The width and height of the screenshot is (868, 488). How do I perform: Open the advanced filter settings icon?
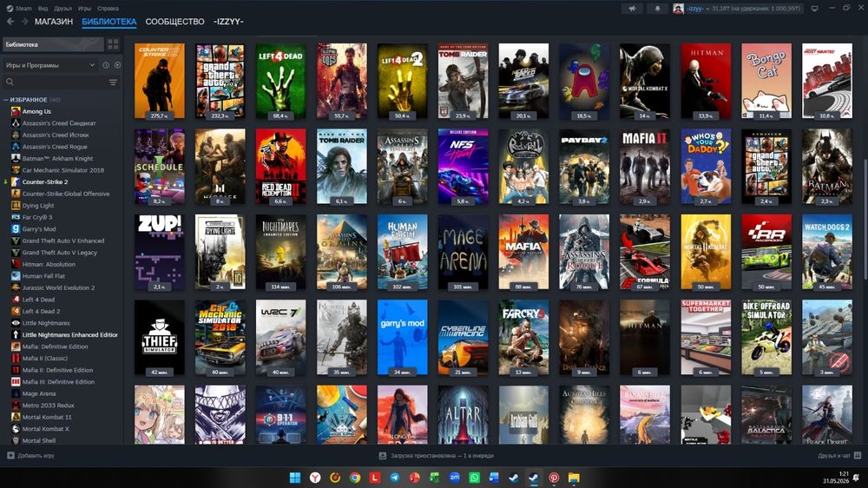(x=113, y=82)
